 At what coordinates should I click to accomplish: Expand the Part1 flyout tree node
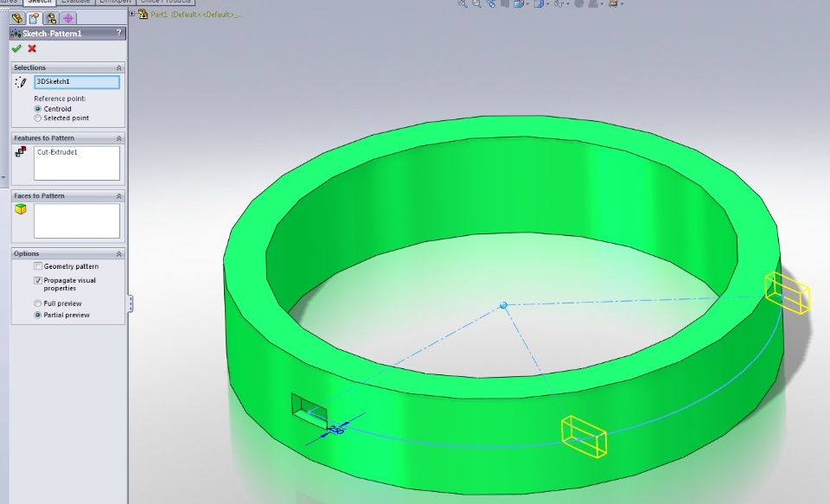point(132,14)
